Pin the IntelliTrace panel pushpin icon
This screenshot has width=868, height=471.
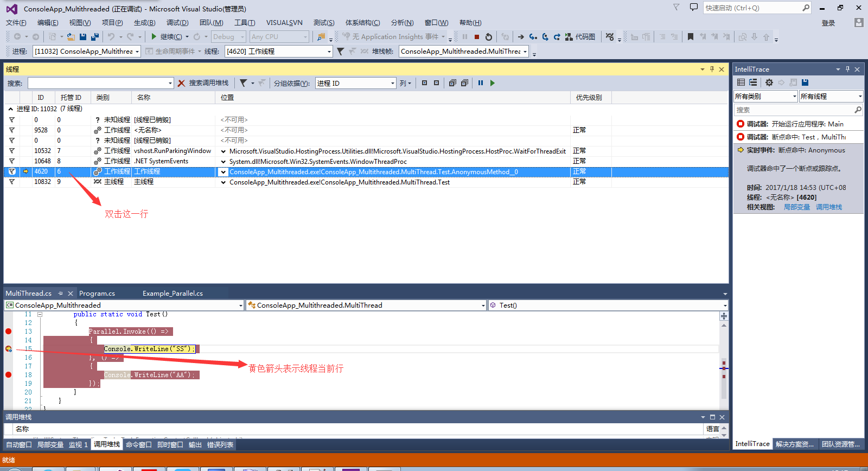(x=847, y=69)
